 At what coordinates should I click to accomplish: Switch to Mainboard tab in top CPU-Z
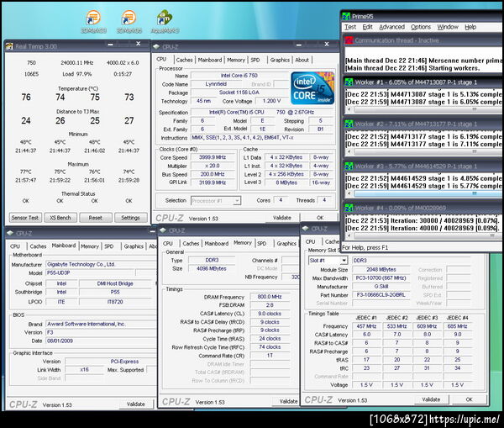point(210,60)
